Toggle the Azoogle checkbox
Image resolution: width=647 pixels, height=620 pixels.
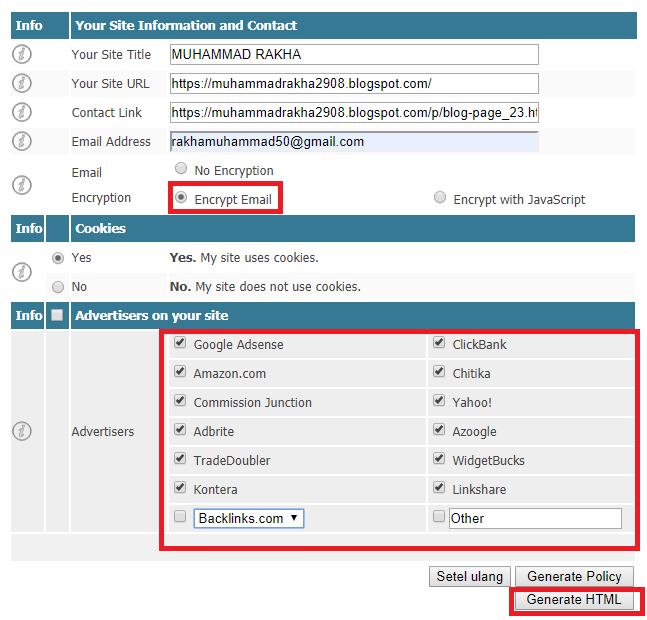click(439, 429)
